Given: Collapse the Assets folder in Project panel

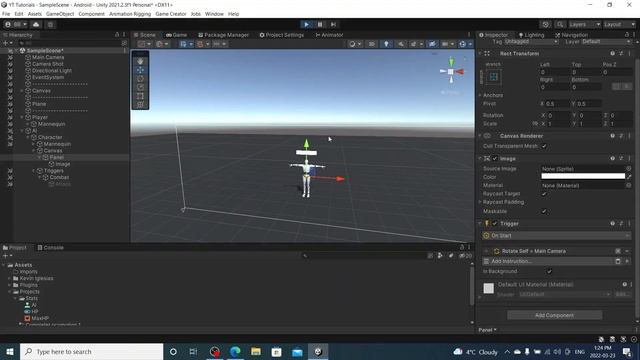Looking at the screenshot, I should point(4,265).
